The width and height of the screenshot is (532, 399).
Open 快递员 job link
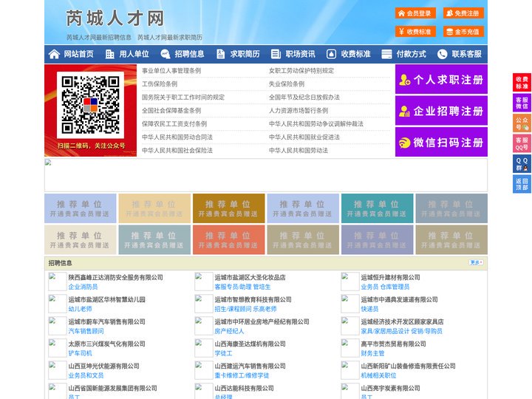pyautogui.click(x=369, y=309)
